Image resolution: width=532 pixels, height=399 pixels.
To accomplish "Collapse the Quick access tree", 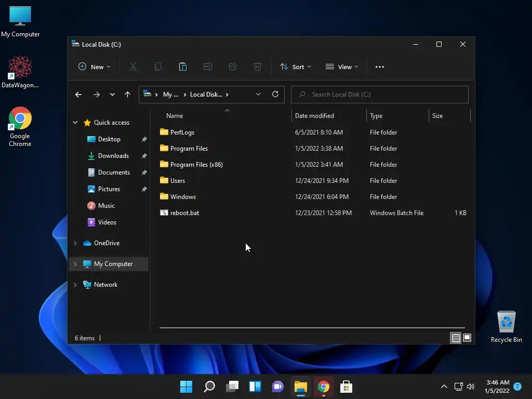I will coord(75,123).
